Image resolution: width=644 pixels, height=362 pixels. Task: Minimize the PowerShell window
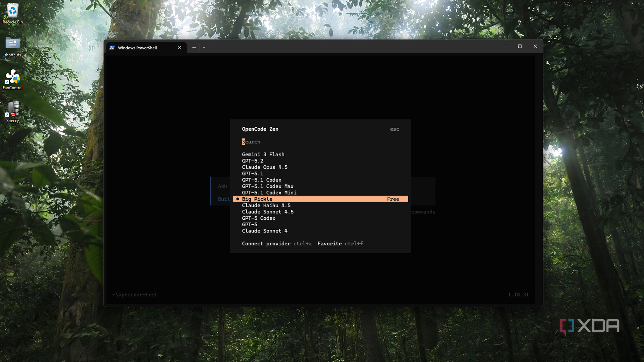point(504,46)
